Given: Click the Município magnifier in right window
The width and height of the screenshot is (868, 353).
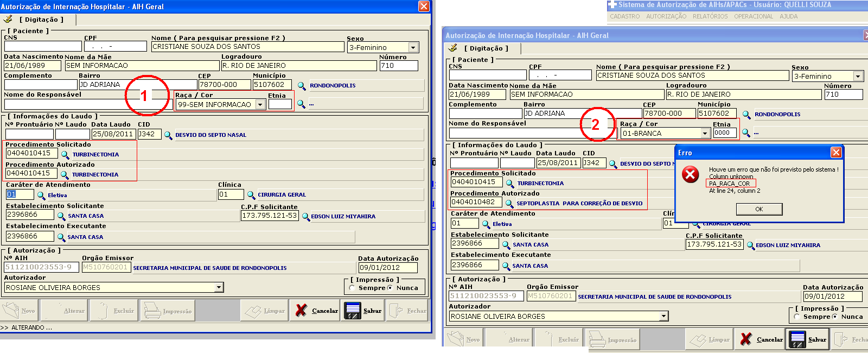Looking at the screenshot, I should (x=746, y=115).
